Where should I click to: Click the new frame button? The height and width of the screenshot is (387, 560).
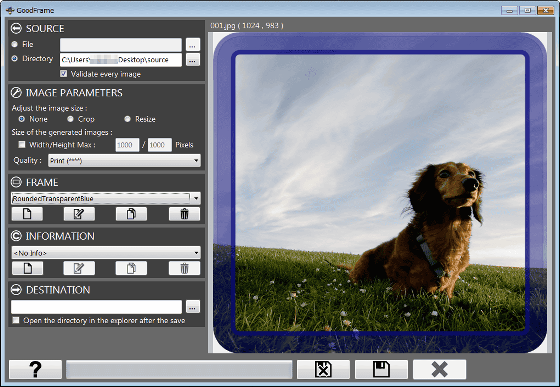27,214
